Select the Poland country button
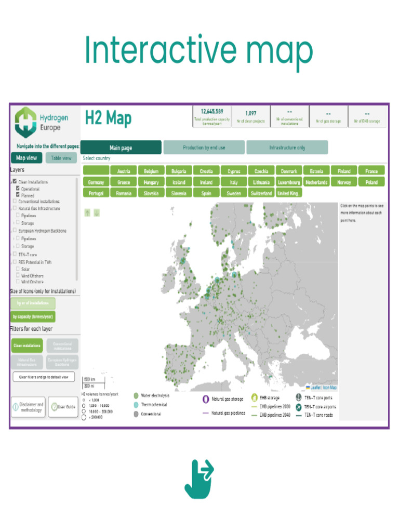Viewport: 399px width, 532px height. (x=371, y=182)
